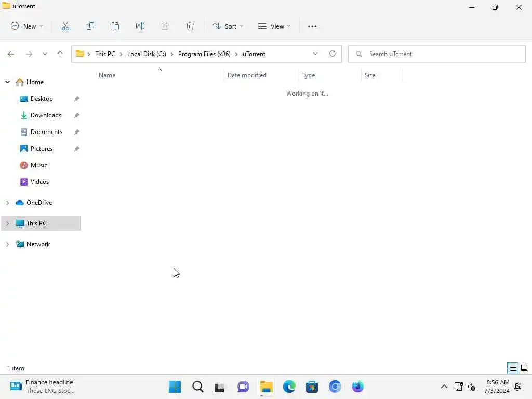Open Microsoft Store from taskbar
The image size is (532, 399).
(312, 387)
